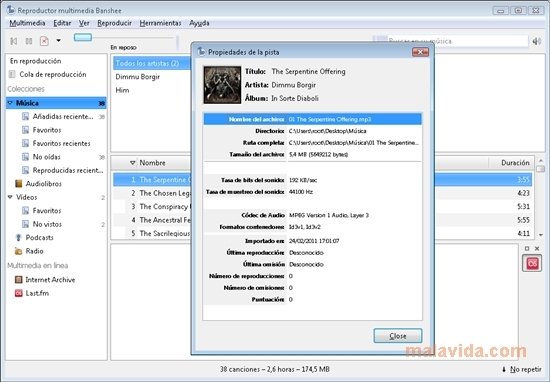Click the pause playback button
Screen dimensions: 550x382
pos(29,41)
